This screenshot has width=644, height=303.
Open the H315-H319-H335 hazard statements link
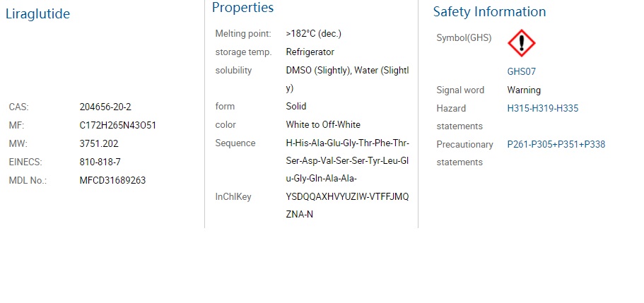pos(542,108)
